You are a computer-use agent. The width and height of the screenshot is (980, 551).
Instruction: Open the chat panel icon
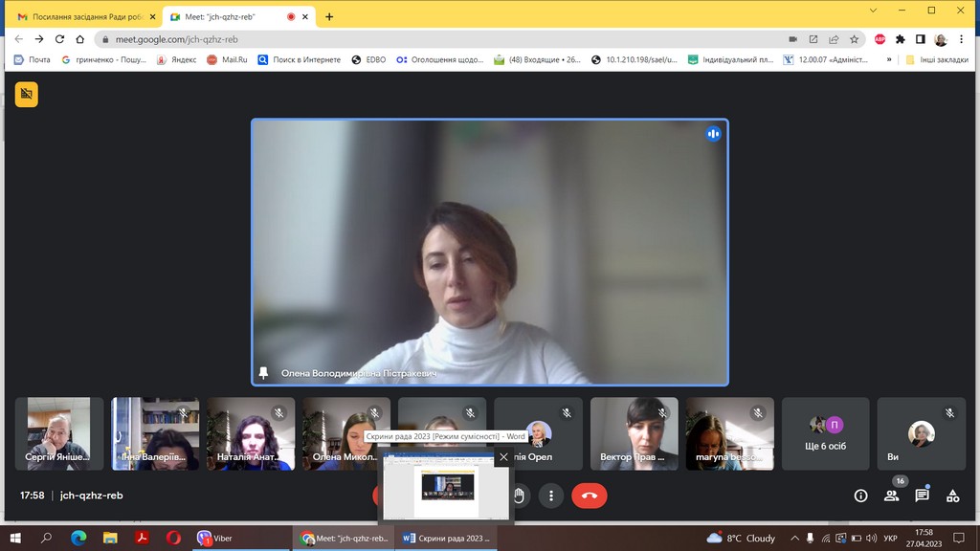pyautogui.click(x=922, y=496)
